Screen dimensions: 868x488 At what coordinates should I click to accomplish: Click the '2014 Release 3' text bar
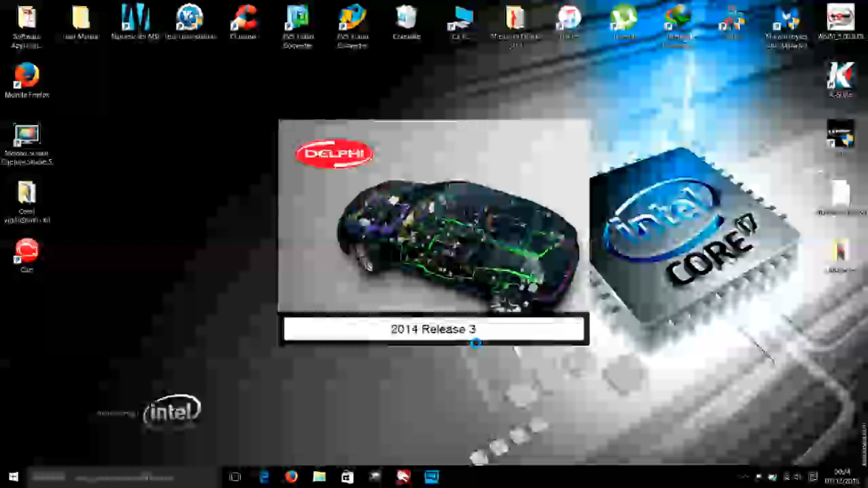click(433, 329)
